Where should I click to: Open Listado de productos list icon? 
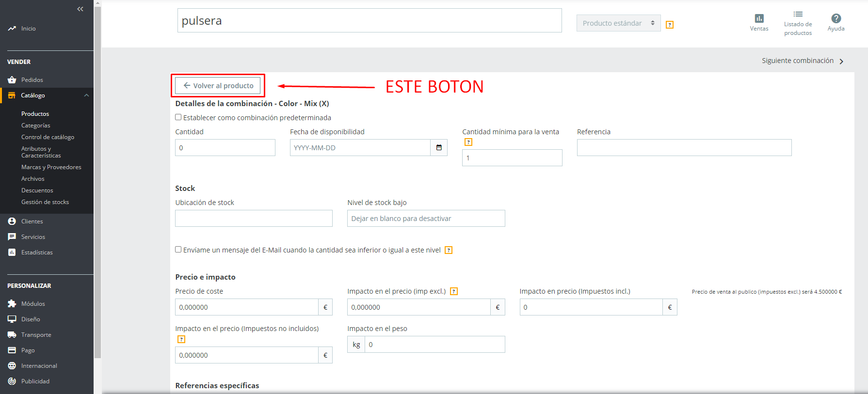coord(798,14)
